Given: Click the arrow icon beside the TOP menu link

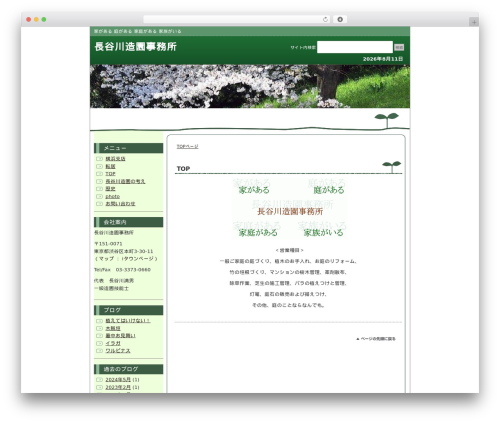Looking at the screenshot, I should pos(99,174).
